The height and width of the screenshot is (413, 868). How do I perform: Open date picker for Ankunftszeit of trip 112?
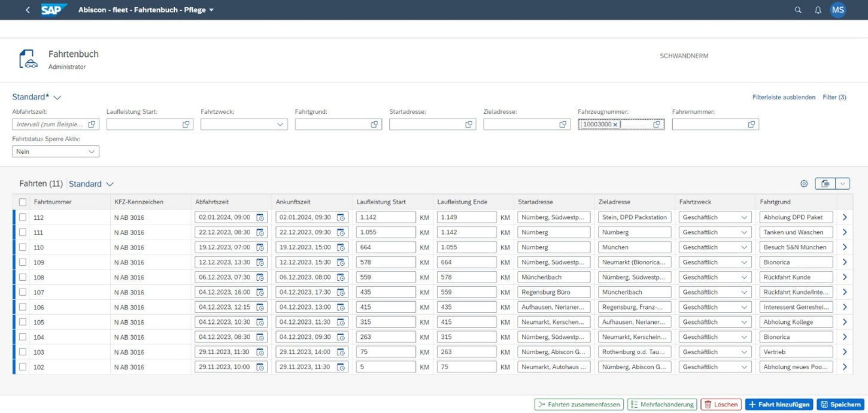coord(341,217)
